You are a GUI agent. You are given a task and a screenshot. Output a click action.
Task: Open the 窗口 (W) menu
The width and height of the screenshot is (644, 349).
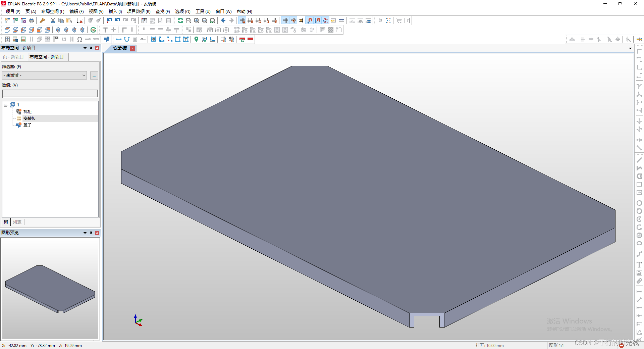tap(223, 11)
